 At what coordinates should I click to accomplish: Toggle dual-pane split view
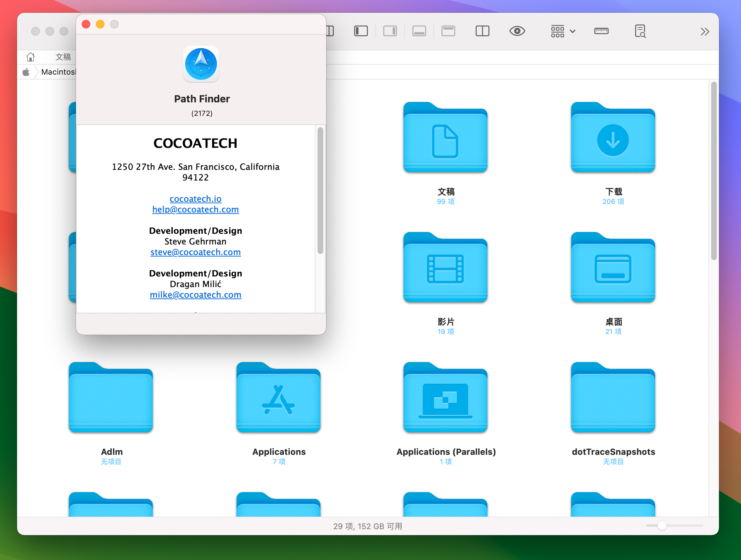pos(482,31)
